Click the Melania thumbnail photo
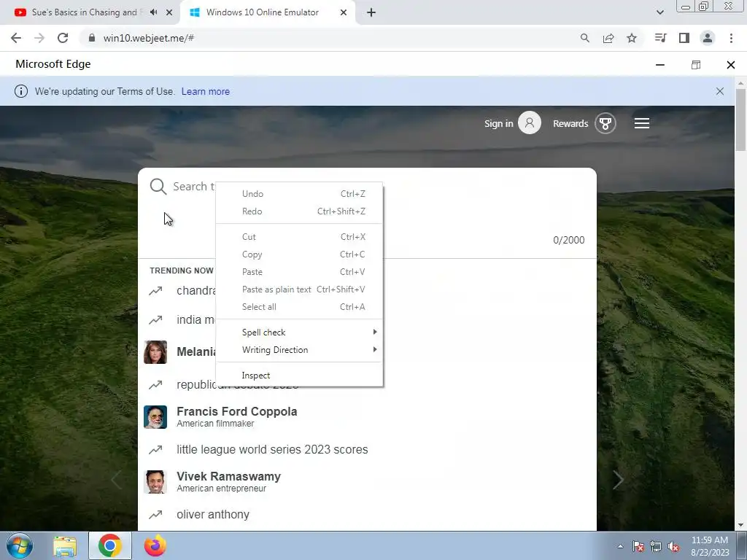 coord(155,352)
